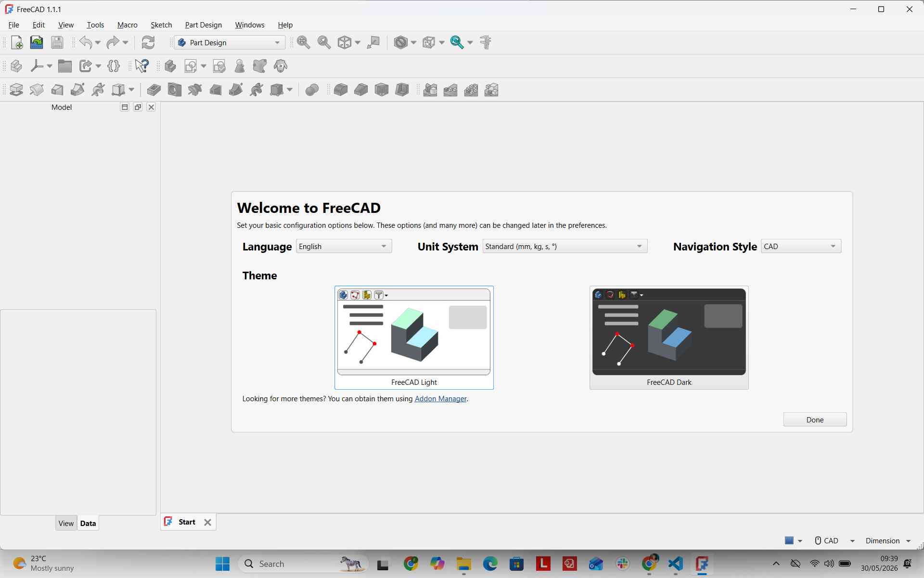Image resolution: width=924 pixels, height=578 pixels.
Task: Expand the draw style dropdown arrow
Action: (x=413, y=43)
